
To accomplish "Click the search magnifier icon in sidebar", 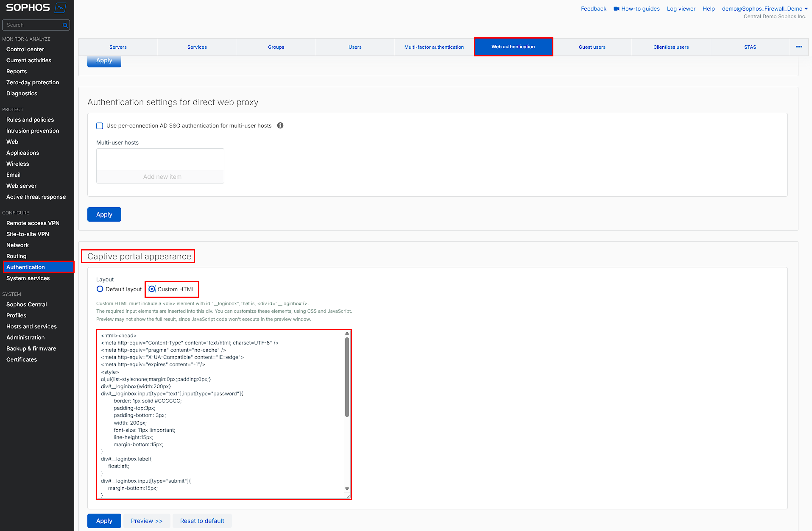I will (65, 25).
